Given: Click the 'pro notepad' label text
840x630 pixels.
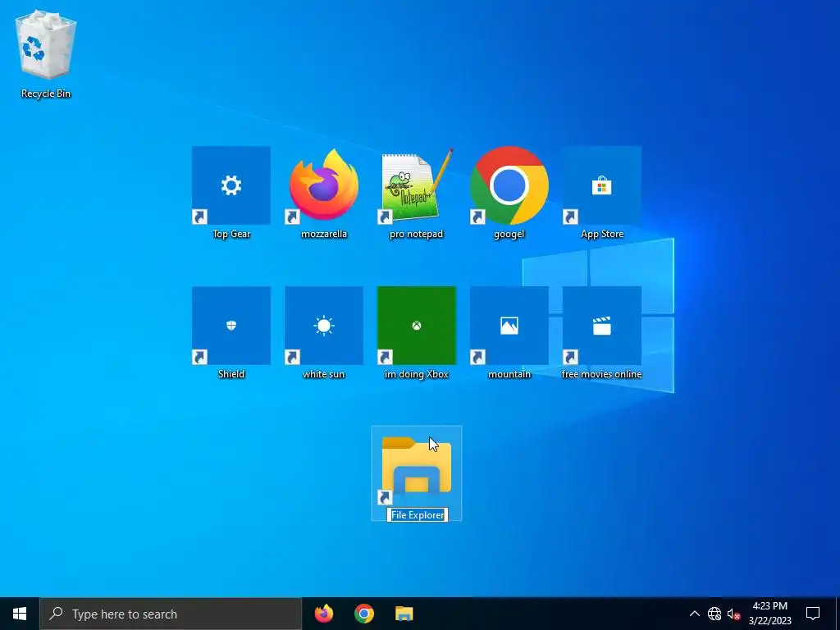Looking at the screenshot, I should 416,234.
